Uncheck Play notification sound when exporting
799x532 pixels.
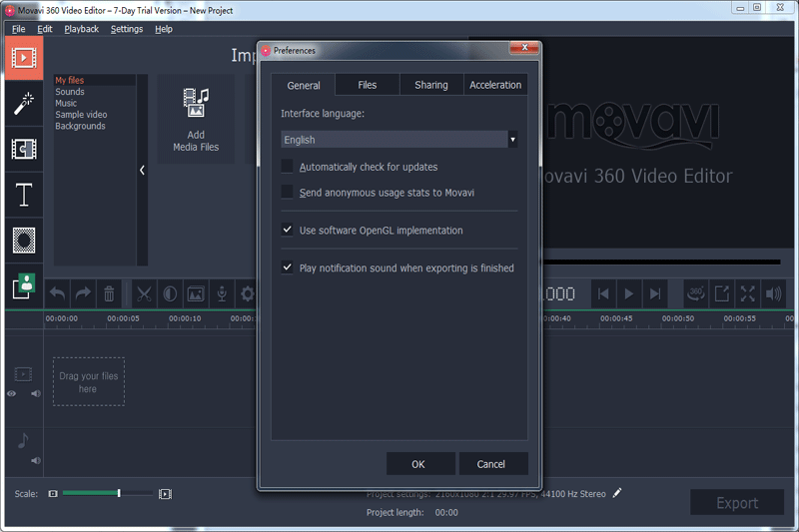[x=288, y=267]
